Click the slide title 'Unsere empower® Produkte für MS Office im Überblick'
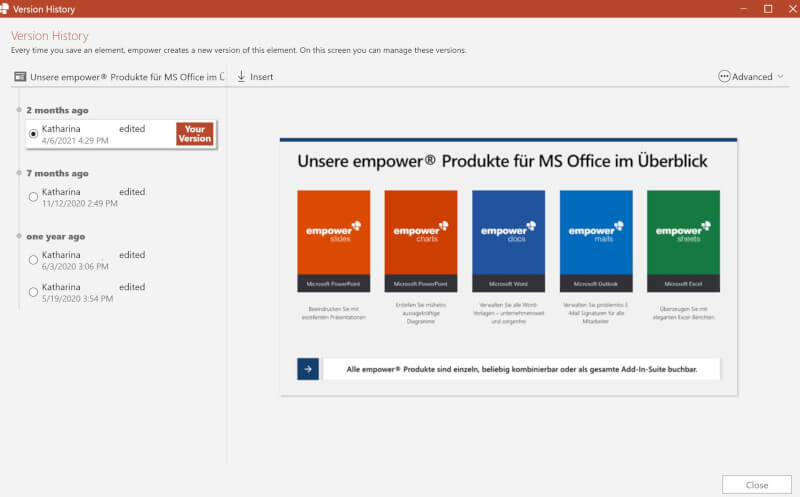Image resolution: width=800 pixels, height=497 pixels. [502, 161]
